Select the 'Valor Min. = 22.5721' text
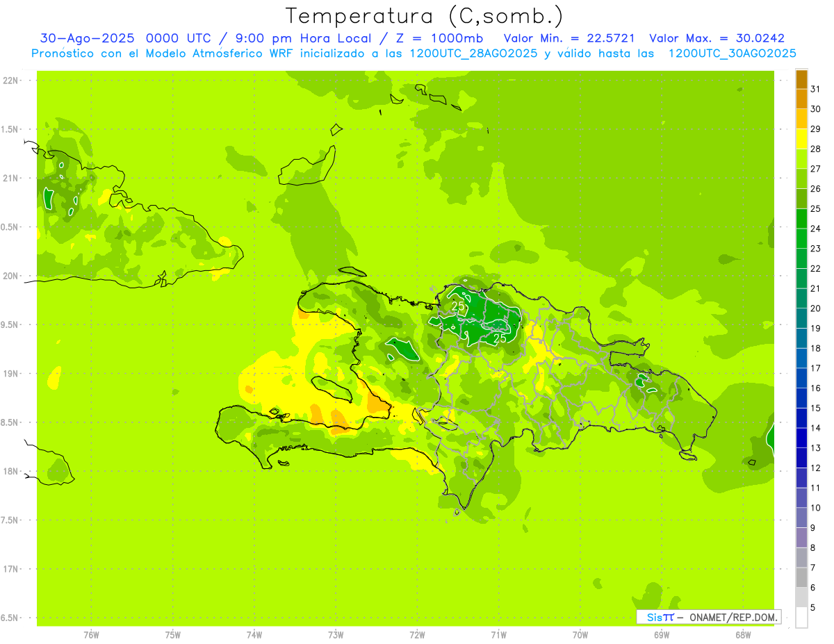834x644 pixels. click(x=569, y=38)
